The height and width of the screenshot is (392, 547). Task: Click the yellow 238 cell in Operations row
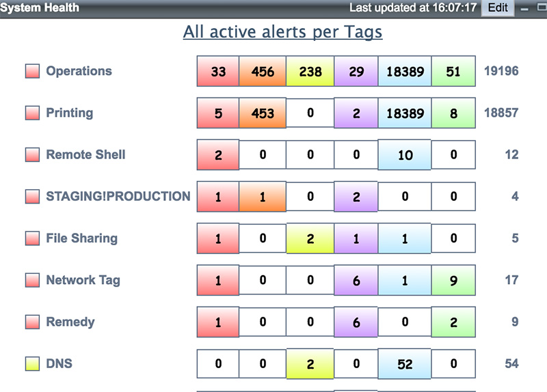click(x=310, y=71)
